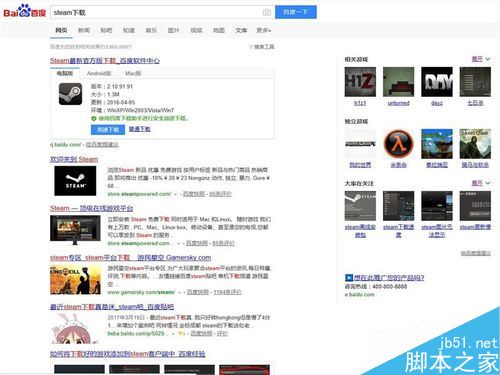Click the Gamersky orange game thumbnail
Viewport: 500px width, 375px height.
pyautogui.click(x=75, y=279)
